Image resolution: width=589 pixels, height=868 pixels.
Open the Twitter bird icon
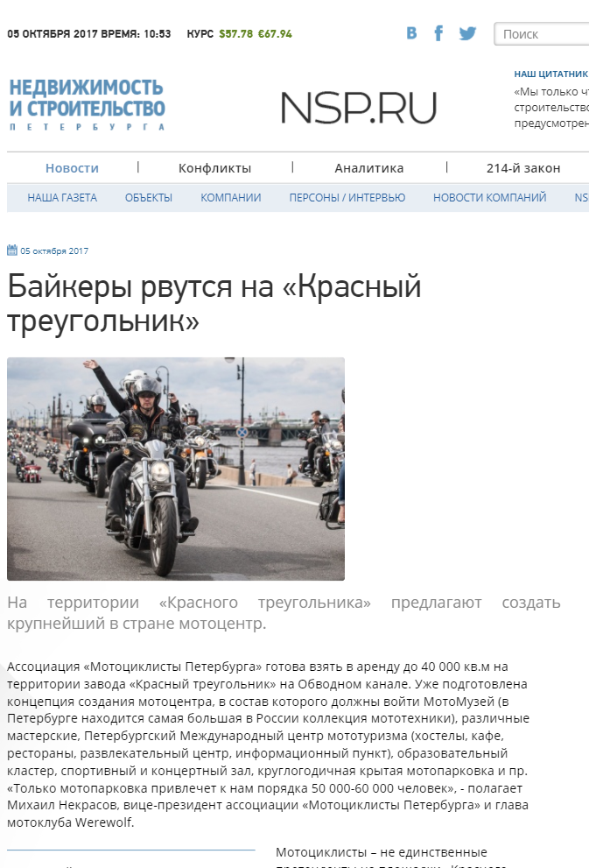(467, 33)
